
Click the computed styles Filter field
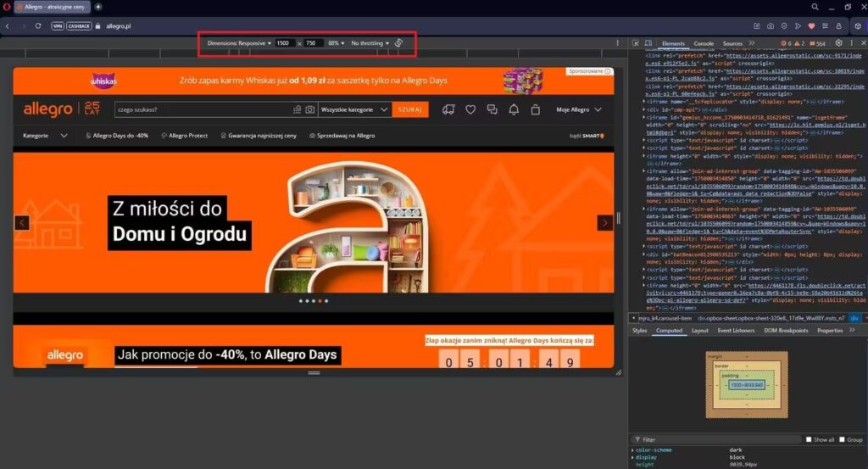coord(717,439)
